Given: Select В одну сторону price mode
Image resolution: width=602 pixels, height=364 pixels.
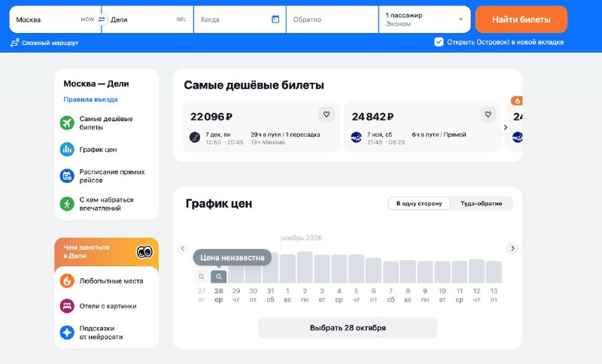Looking at the screenshot, I should pyautogui.click(x=419, y=203).
